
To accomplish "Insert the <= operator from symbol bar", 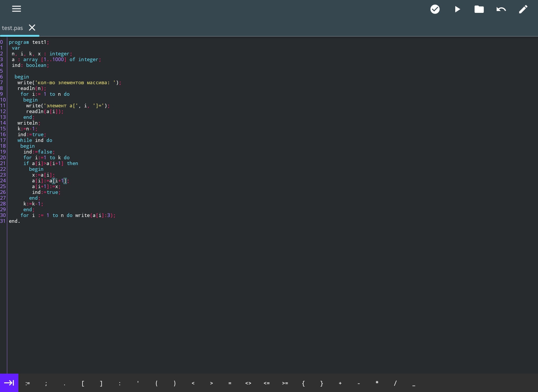I will click(x=267, y=383).
